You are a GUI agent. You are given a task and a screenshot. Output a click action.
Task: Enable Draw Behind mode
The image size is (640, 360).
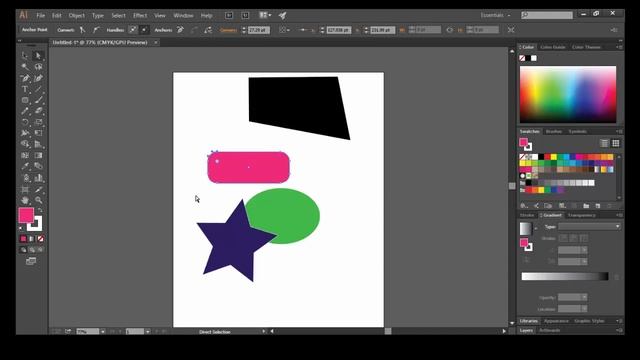coord(32,250)
